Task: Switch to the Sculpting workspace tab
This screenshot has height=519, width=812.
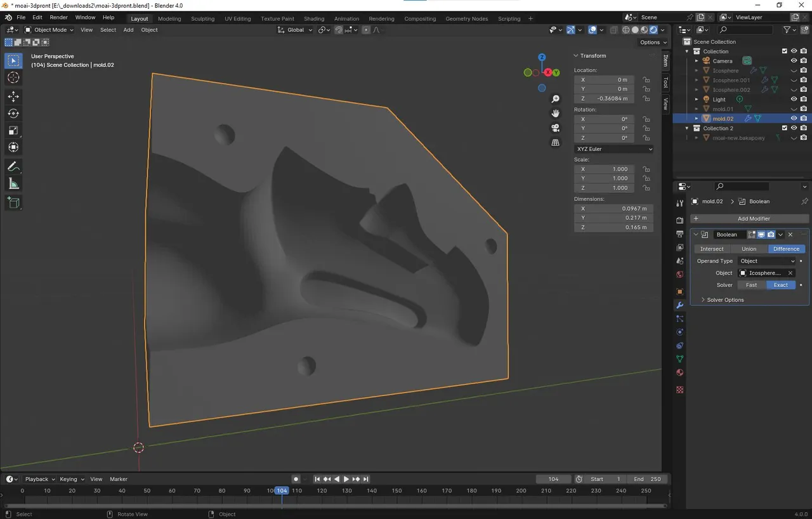Action: point(202,18)
